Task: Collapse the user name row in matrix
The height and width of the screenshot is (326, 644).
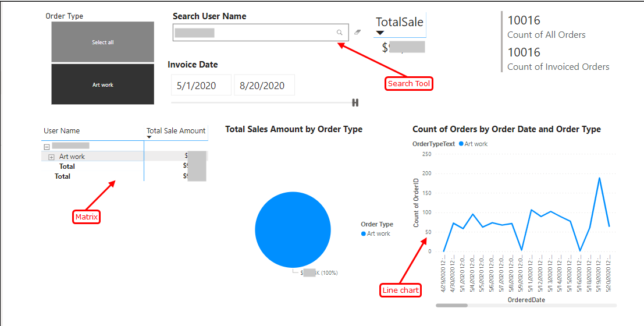Action: point(47,146)
